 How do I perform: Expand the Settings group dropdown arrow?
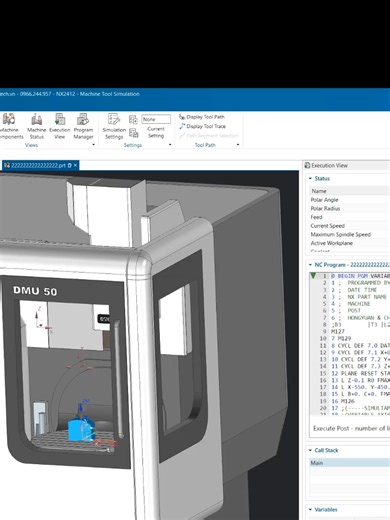click(x=170, y=145)
